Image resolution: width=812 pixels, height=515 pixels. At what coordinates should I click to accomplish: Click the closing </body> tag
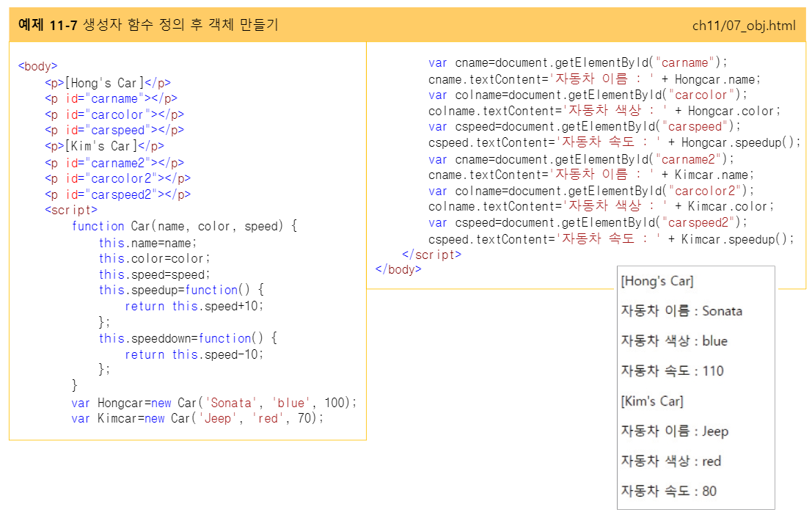[398, 269]
